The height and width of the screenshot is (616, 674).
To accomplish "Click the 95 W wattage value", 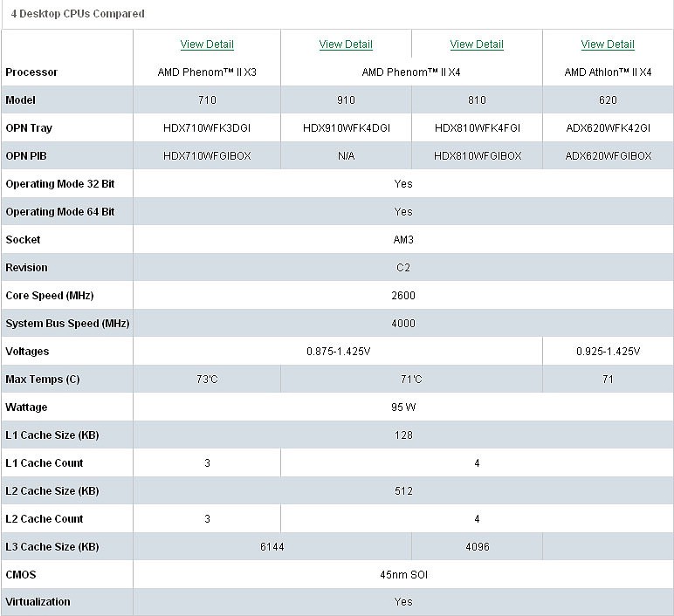I will click(x=403, y=407).
